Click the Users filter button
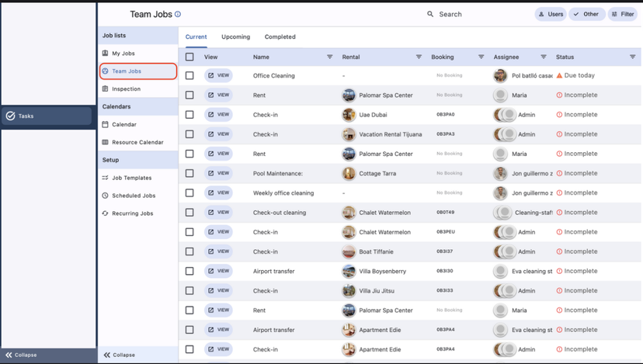Image resolution: width=643 pixels, height=364 pixels. (551, 14)
